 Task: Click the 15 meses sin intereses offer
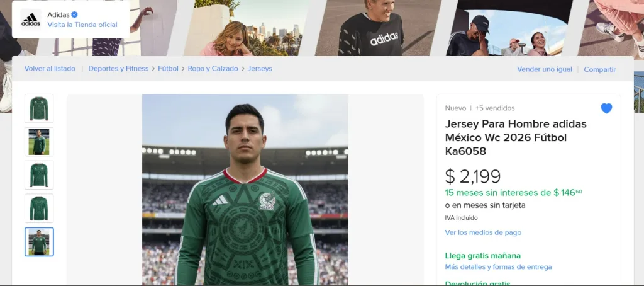513,193
